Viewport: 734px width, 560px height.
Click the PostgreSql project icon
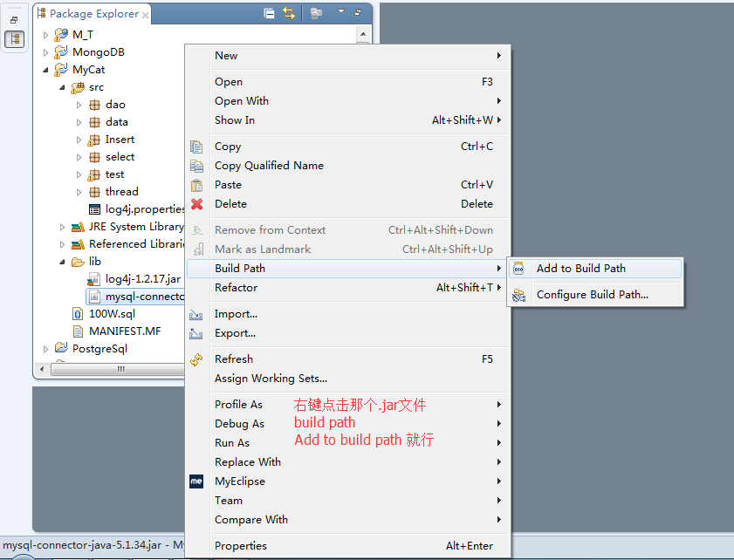[61, 348]
